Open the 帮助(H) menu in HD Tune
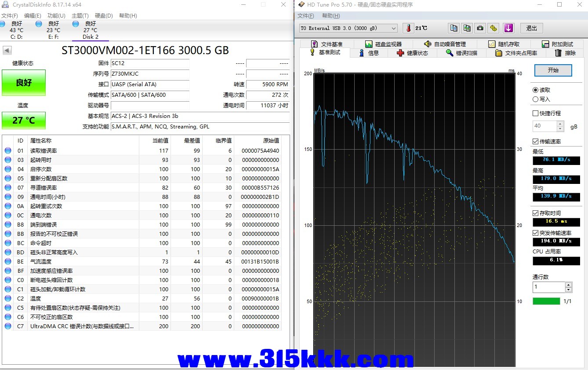Screen dimensions: 588x370 tap(331, 16)
